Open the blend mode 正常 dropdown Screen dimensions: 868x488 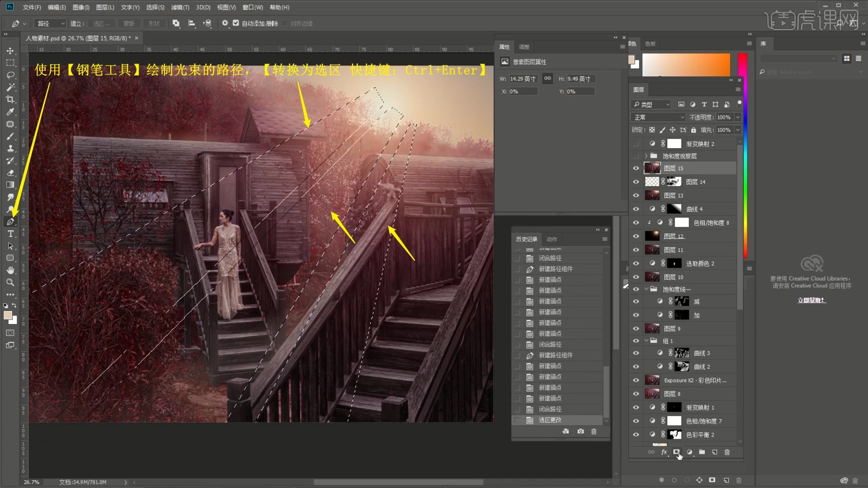pyautogui.click(x=659, y=117)
